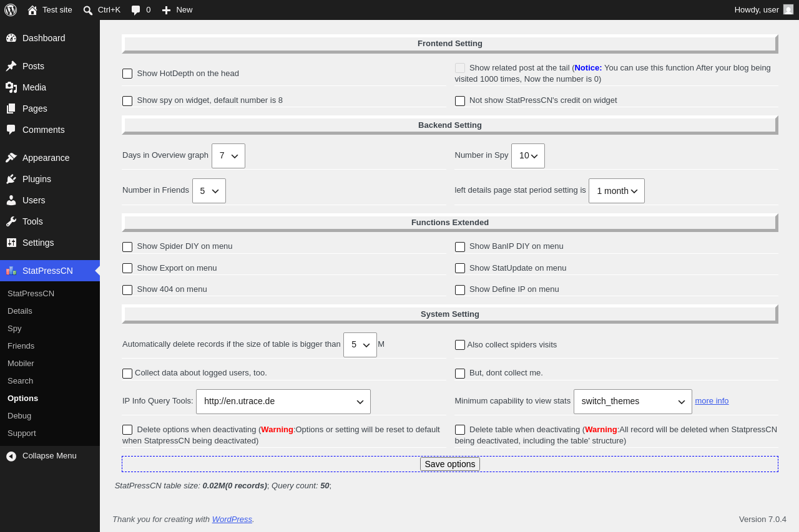Open Friends submenu item

50,346
